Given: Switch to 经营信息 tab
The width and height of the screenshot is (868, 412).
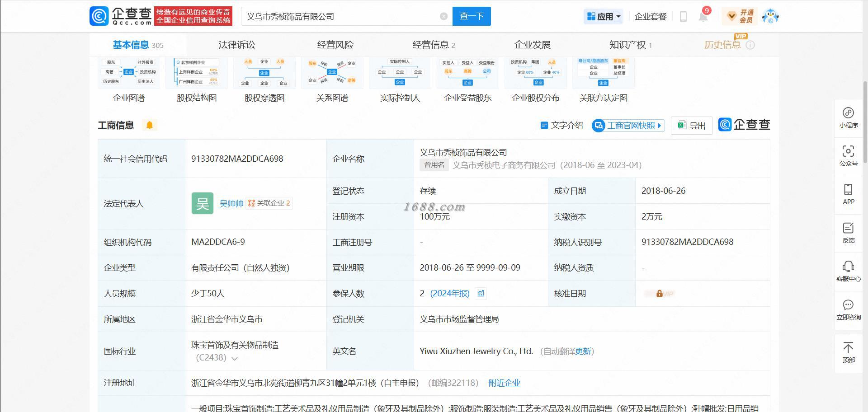Looking at the screenshot, I should pyautogui.click(x=434, y=45).
